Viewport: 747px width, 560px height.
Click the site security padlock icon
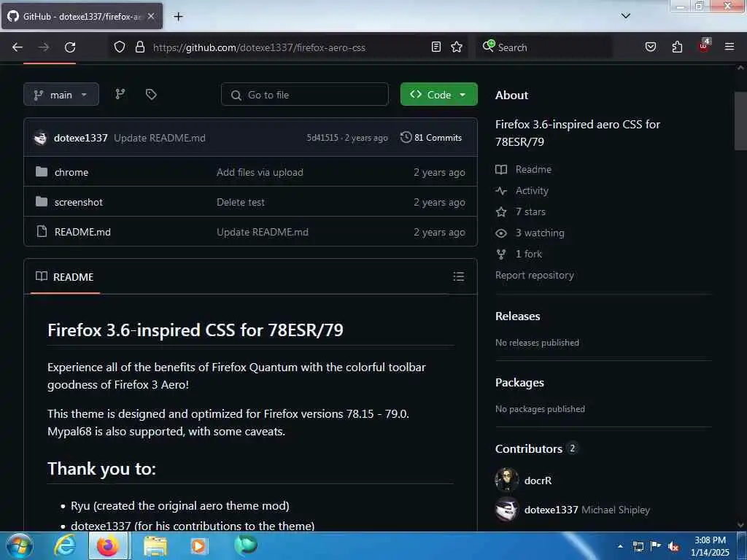(x=139, y=47)
